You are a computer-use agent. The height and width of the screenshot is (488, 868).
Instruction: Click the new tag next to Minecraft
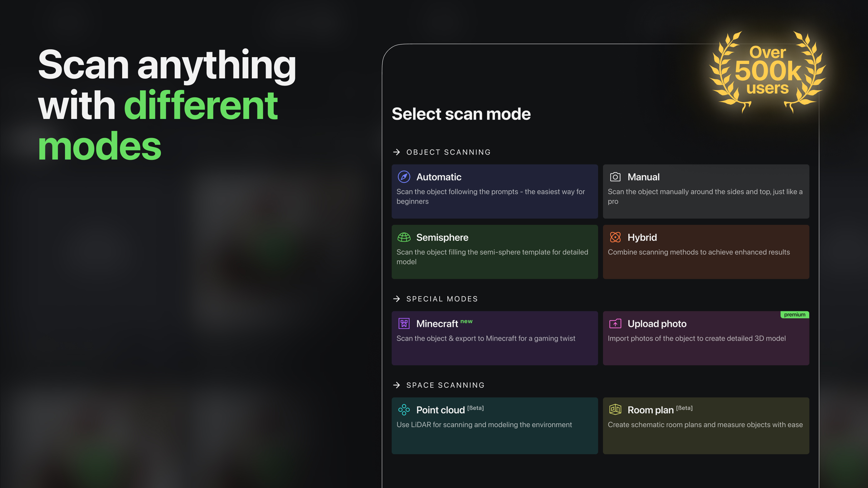coord(466,321)
